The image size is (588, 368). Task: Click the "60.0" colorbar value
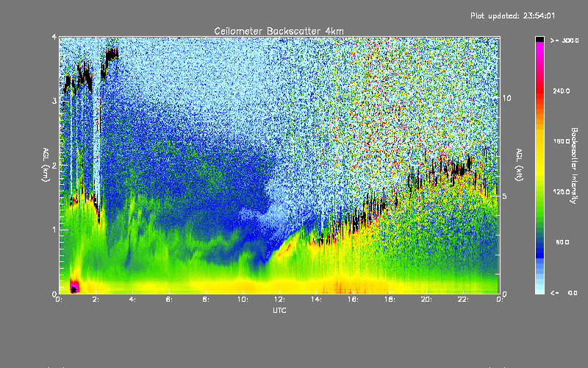[x=562, y=242]
